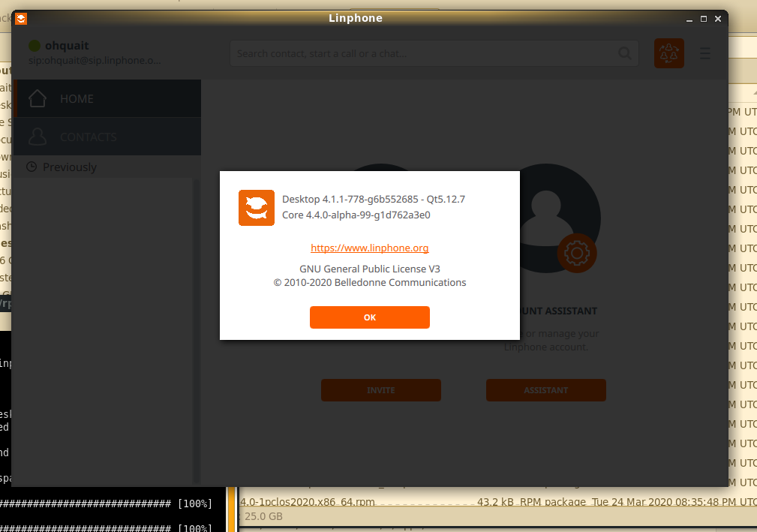Open the https://www.linphone.org link

(369, 248)
